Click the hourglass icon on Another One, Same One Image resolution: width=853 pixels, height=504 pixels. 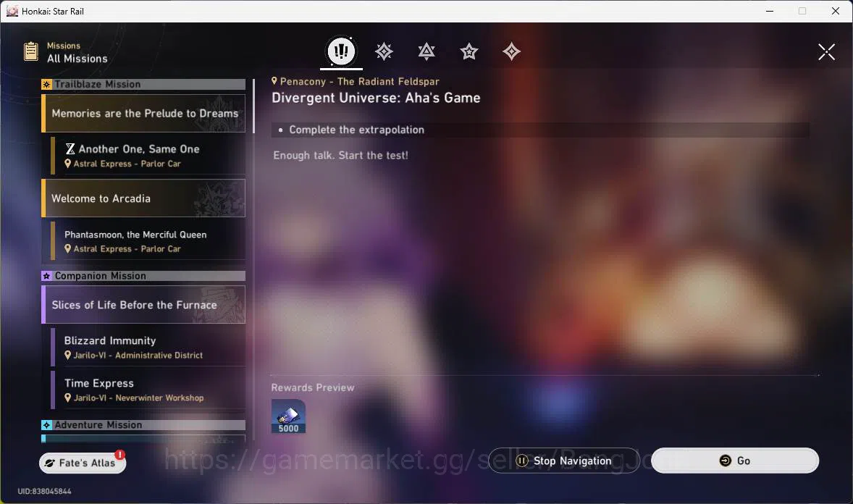[70, 149]
